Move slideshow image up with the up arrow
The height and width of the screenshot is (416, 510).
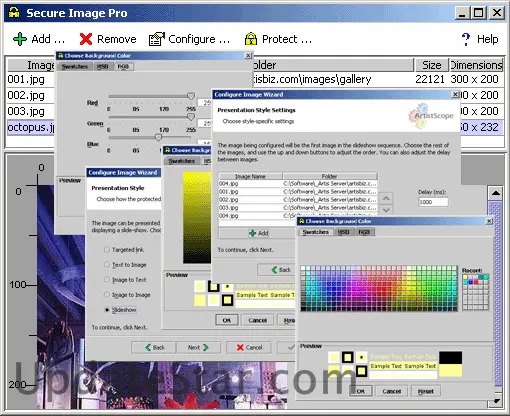386,198
